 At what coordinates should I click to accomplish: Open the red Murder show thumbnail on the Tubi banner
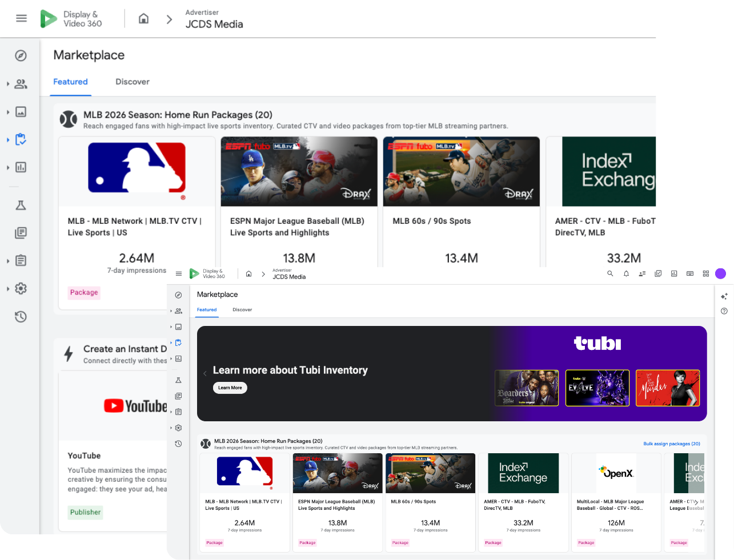(x=668, y=388)
